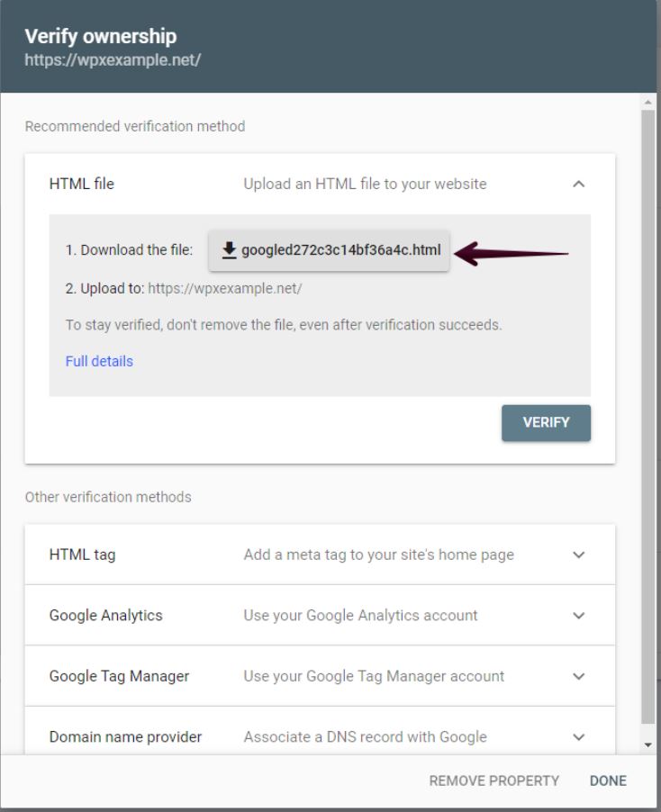Select the Domain name provider row label
Screen dimensions: 661x812
pyautogui.click(x=125, y=737)
